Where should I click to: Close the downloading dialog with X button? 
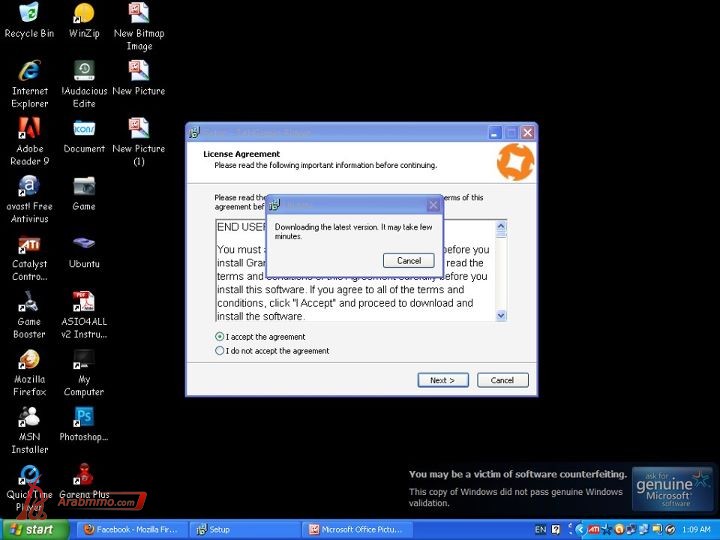433,205
